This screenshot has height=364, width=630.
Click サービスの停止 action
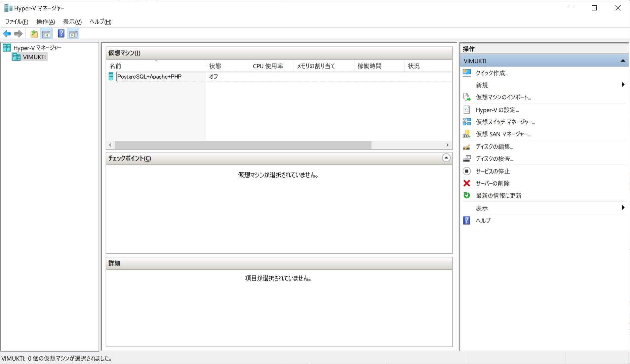tap(493, 171)
